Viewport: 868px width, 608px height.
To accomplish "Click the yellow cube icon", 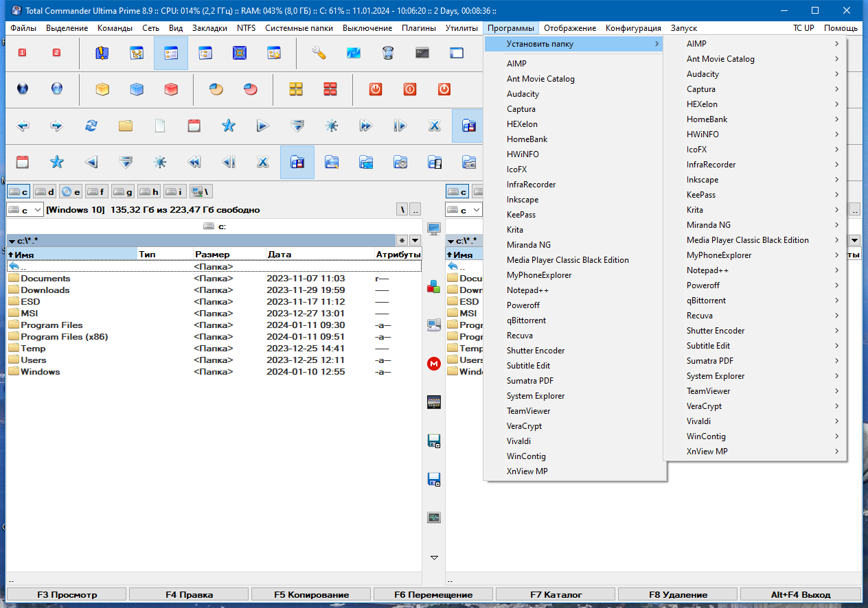I will [102, 89].
